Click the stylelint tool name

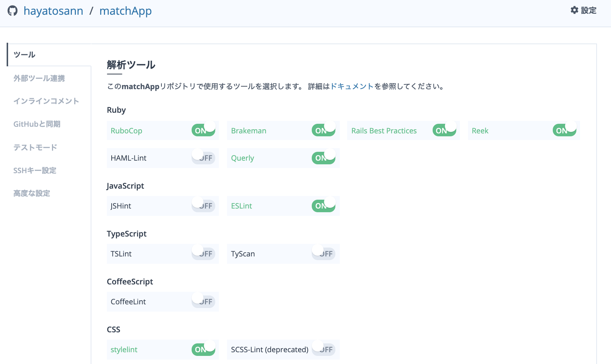pyautogui.click(x=124, y=350)
